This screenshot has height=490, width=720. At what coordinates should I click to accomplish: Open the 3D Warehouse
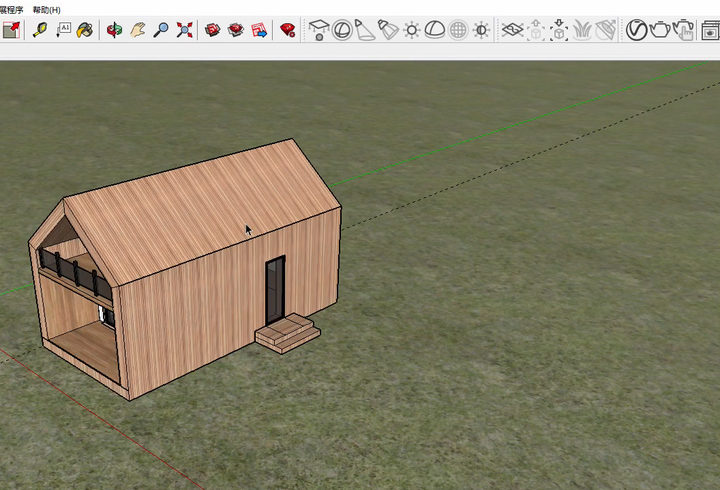pos(213,30)
